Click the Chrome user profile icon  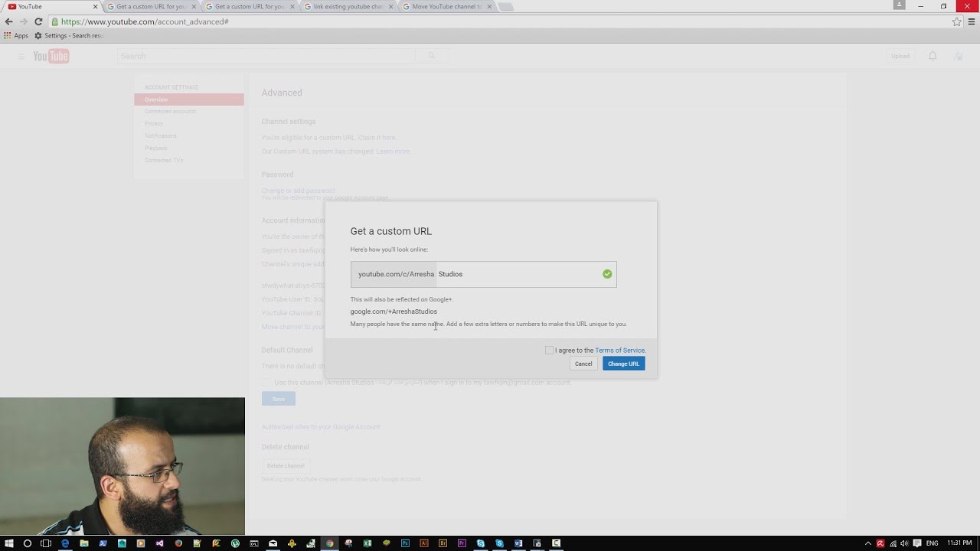pyautogui.click(x=900, y=5)
